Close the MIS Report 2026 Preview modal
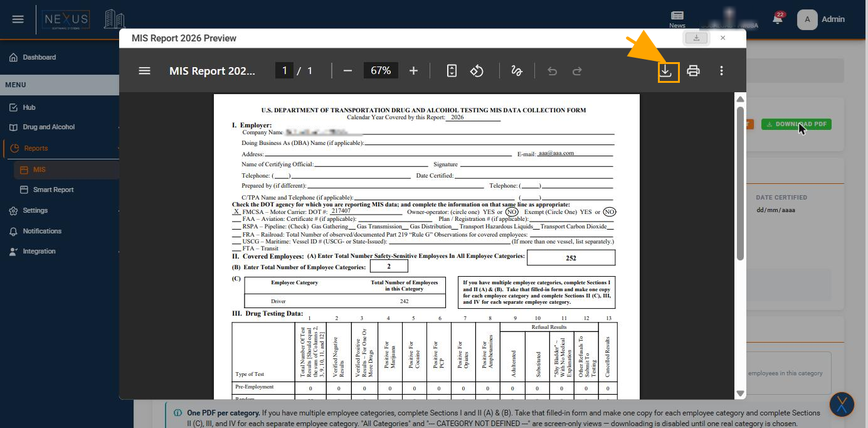Screen dimensions: 868x428 point(723,38)
